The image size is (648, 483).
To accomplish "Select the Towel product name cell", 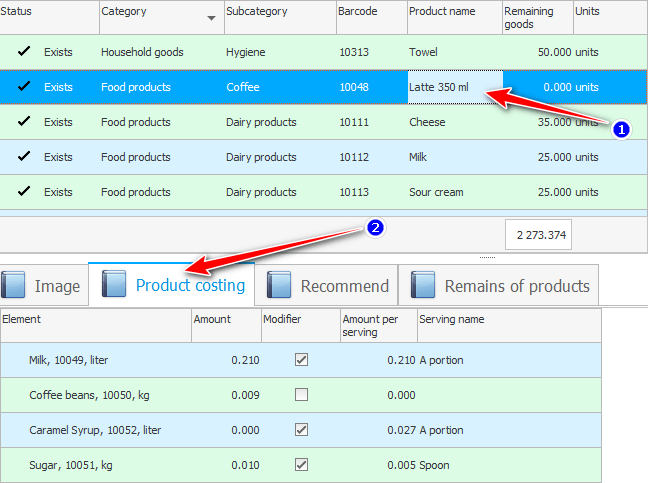I will (x=455, y=52).
